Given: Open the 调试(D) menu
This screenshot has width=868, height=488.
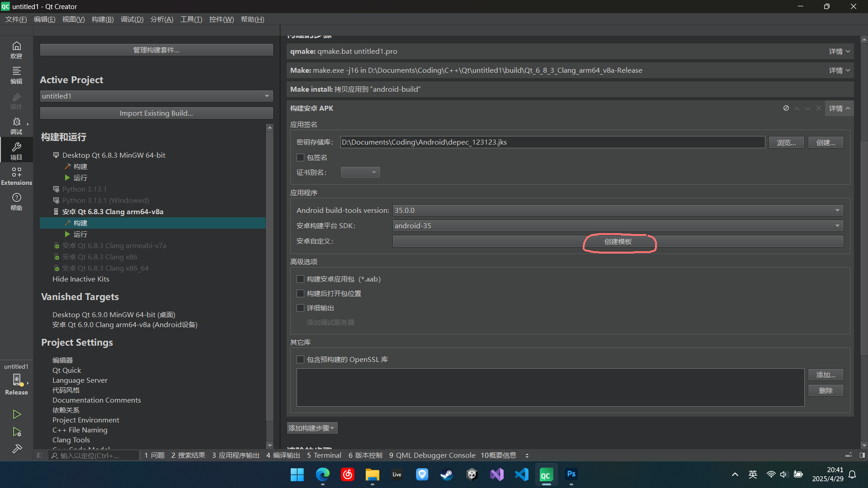Looking at the screenshot, I should [132, 19].
